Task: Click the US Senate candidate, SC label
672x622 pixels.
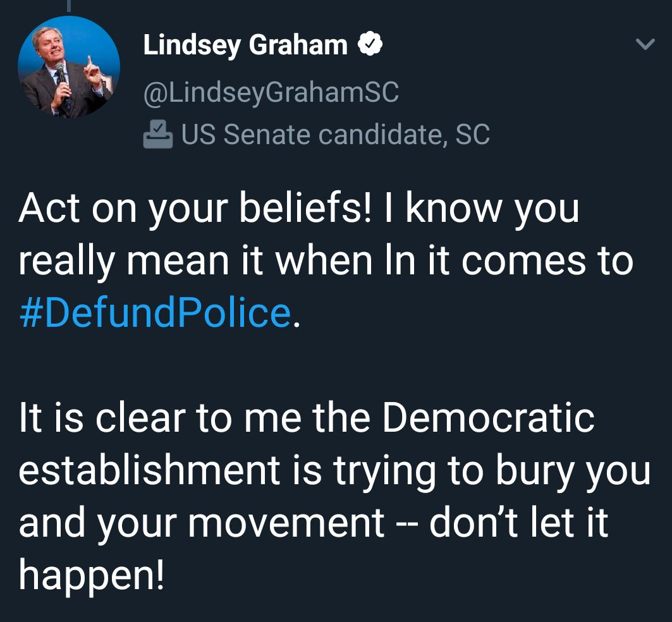Action: coord(335,134)
